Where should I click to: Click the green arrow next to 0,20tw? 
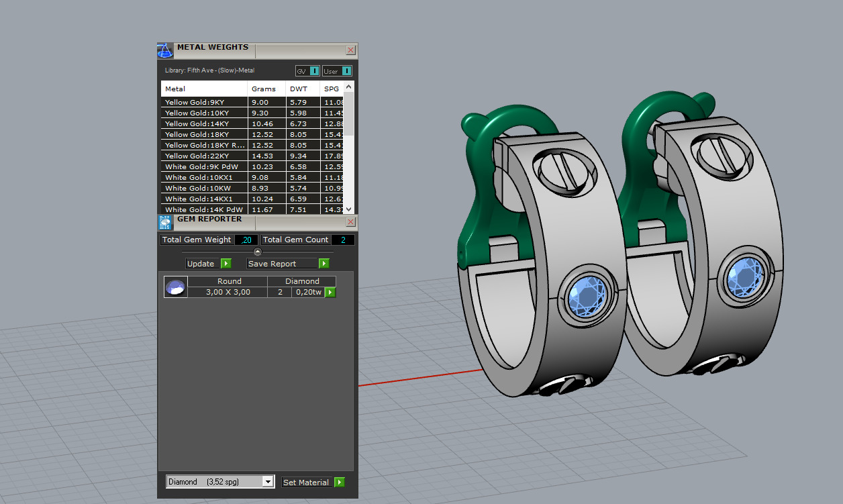click(x=330, y=292)
